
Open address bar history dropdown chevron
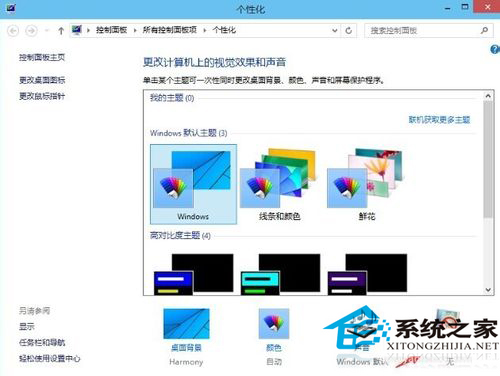(x=334, y=31)
